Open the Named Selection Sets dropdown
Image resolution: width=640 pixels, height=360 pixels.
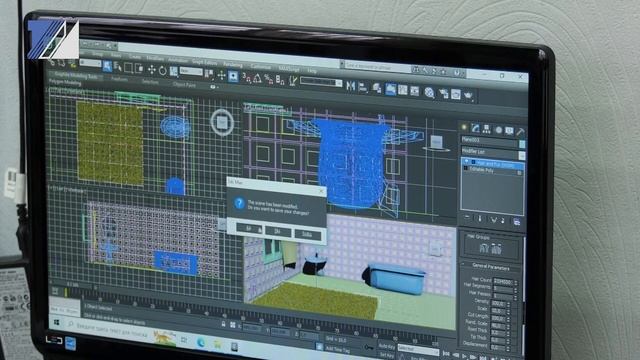coord(321,82)
